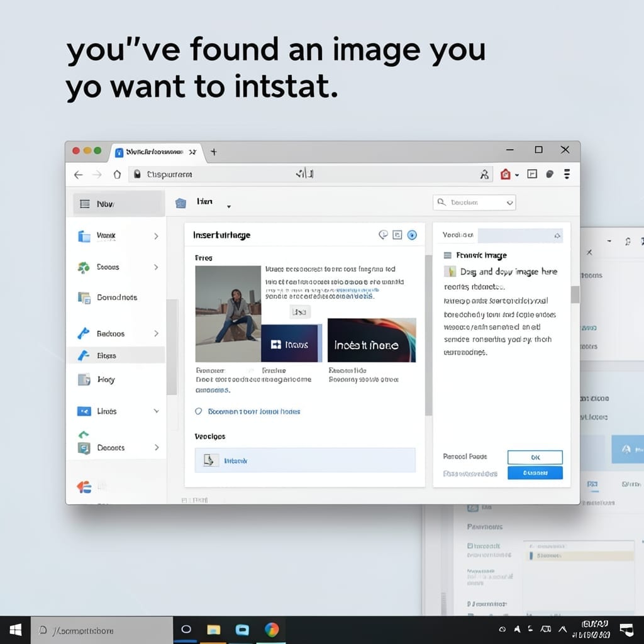The width and height of the screenshot is (644, 644).
Task: Expand the Sooous chevron
Action: 156,267
